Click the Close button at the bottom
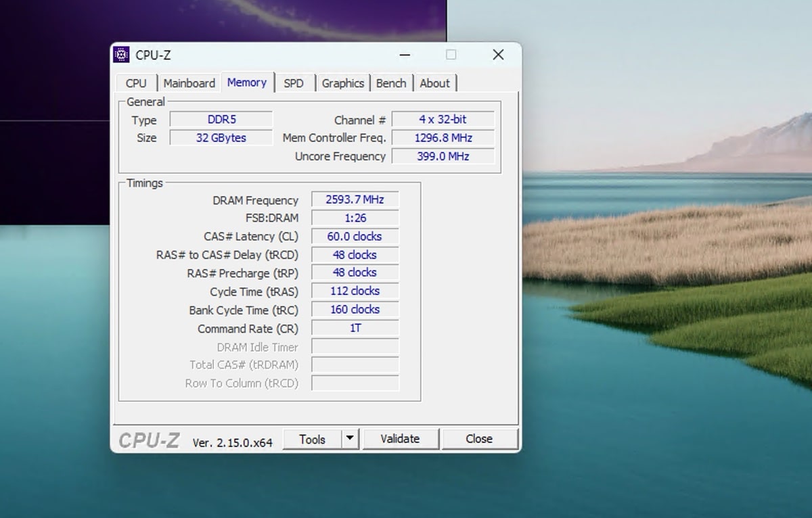 479,438
